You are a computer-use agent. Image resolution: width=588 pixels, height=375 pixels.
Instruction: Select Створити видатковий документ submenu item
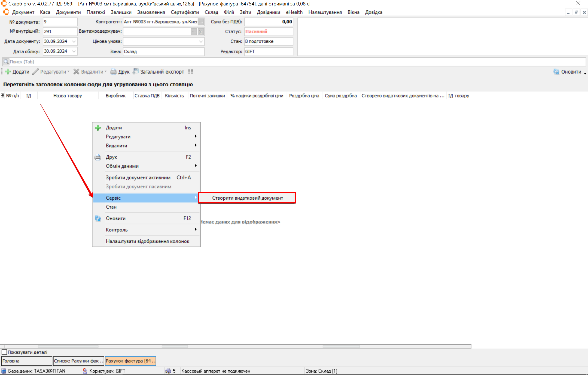click(x=247, y=198)
